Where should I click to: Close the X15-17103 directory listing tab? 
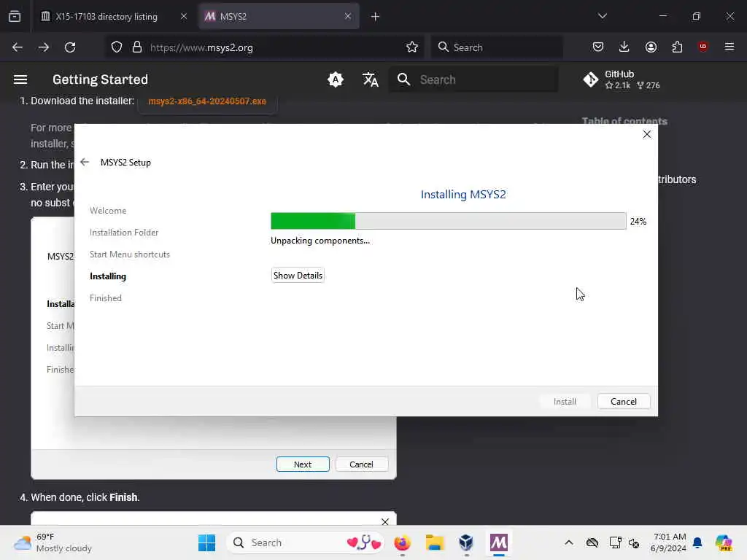183,16
